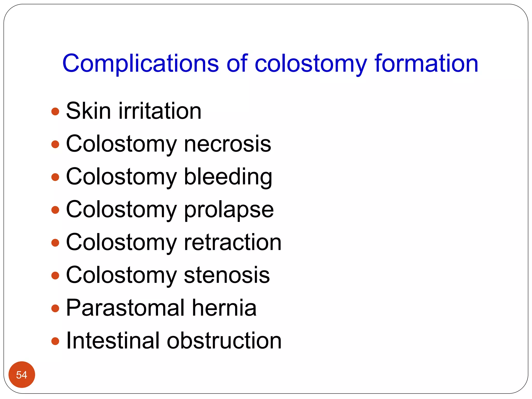
Task: Select the Colostomy bleeding text line
Action: (169, 177)
